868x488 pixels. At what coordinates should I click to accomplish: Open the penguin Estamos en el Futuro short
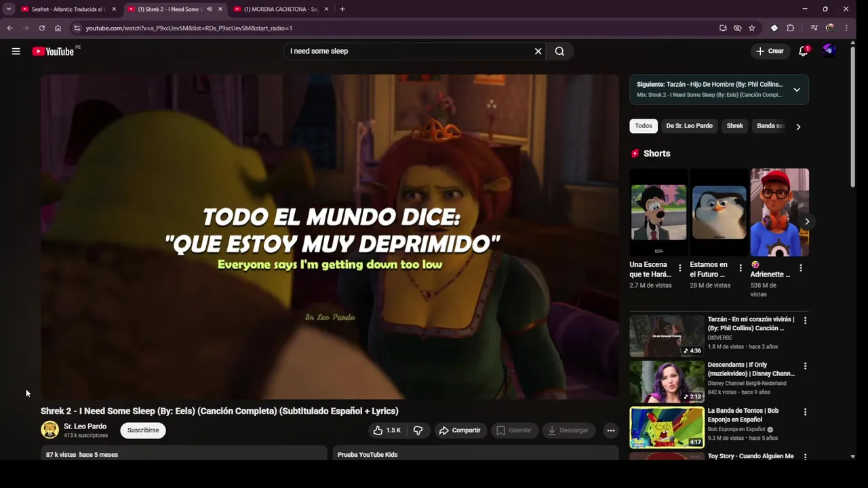(719, 212)
